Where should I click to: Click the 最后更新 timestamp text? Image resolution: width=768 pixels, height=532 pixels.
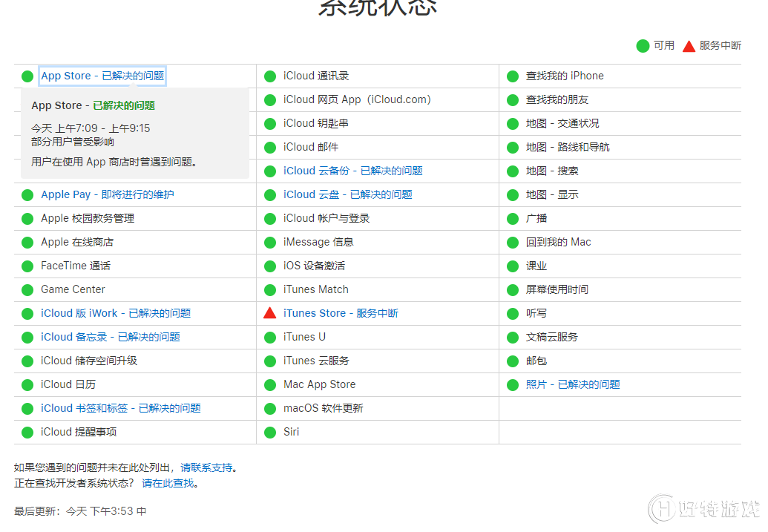point(80,511)
